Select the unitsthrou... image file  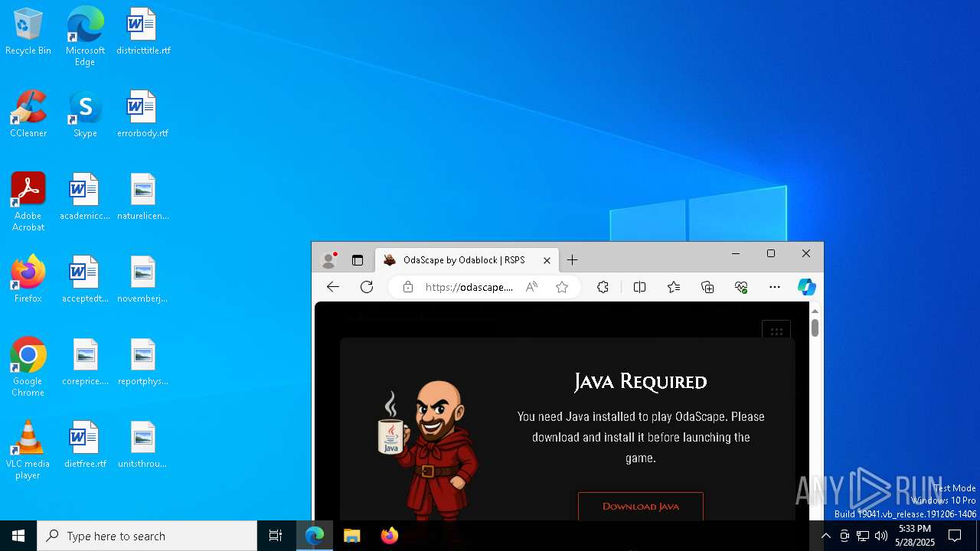coord(142,445)
